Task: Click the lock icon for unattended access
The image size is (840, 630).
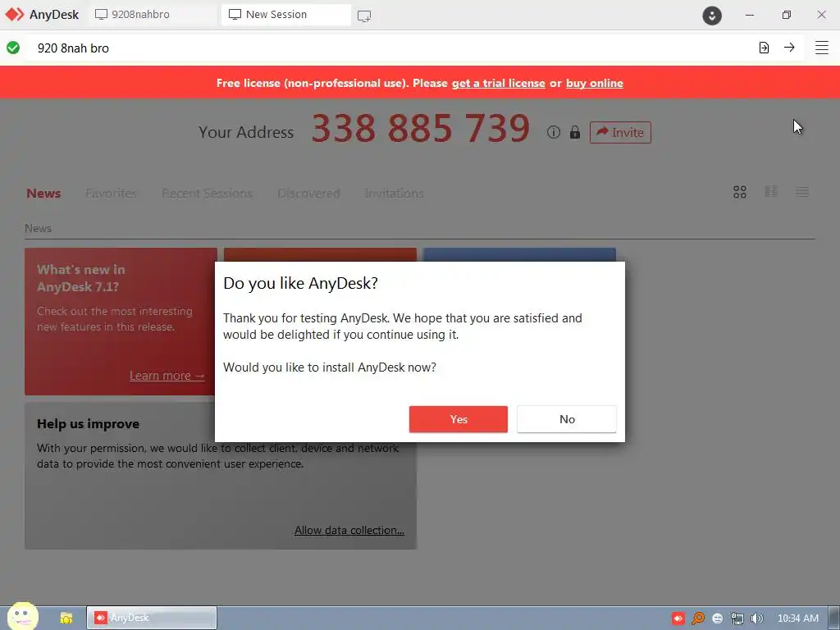Action: click(x=575, y=132)
